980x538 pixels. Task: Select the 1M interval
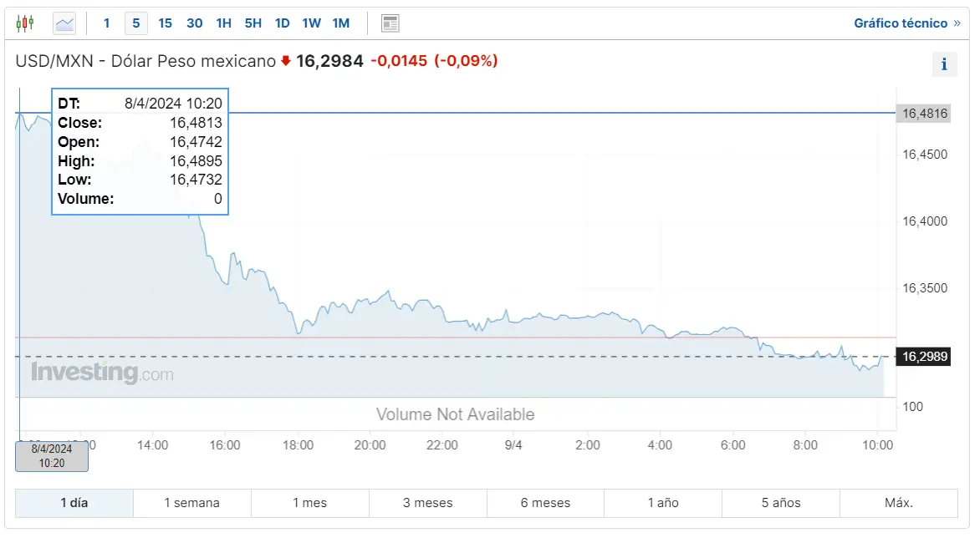[340, 23]
